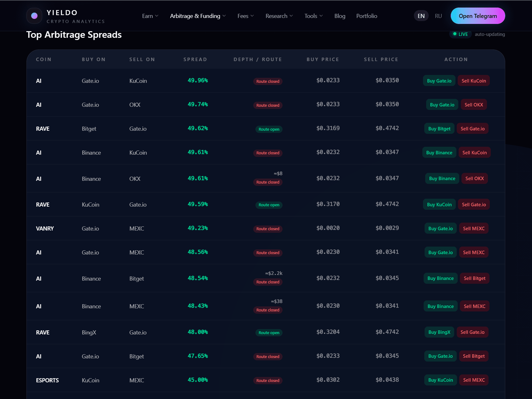Click Buy KuCoin for RAVE
The width and height of the screenshot is (532, 399).
[x=439, y=205]
